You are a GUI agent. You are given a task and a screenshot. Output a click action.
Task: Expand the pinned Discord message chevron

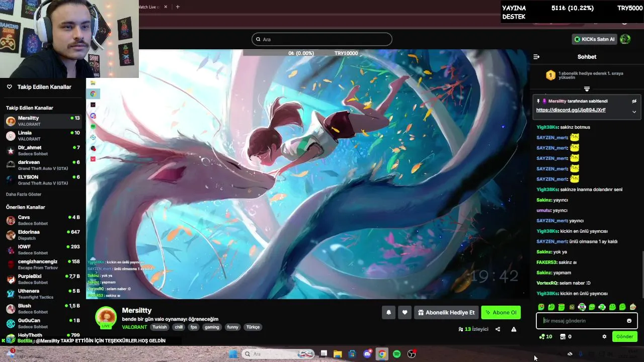point(634,112)
